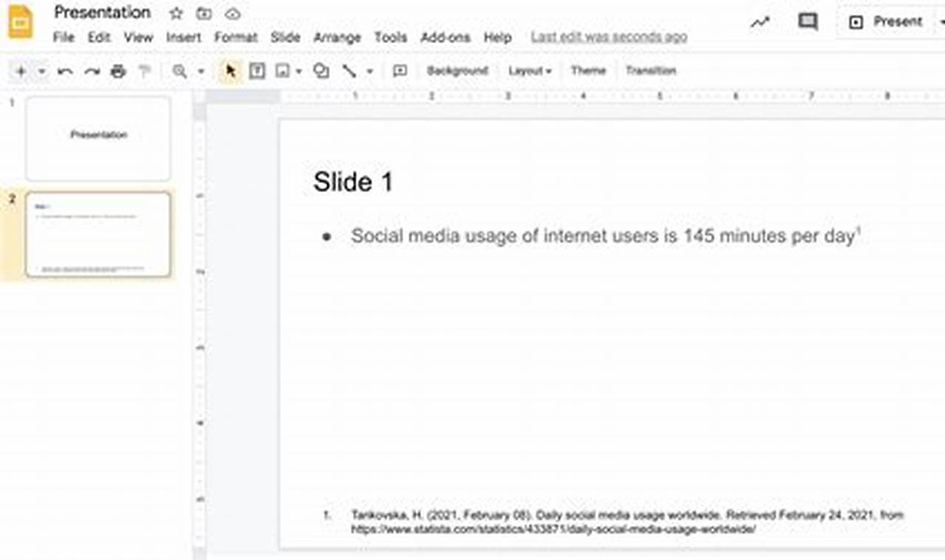Select the Shape tool
This screenshot has width=945, height=560.
pos(320,71)
